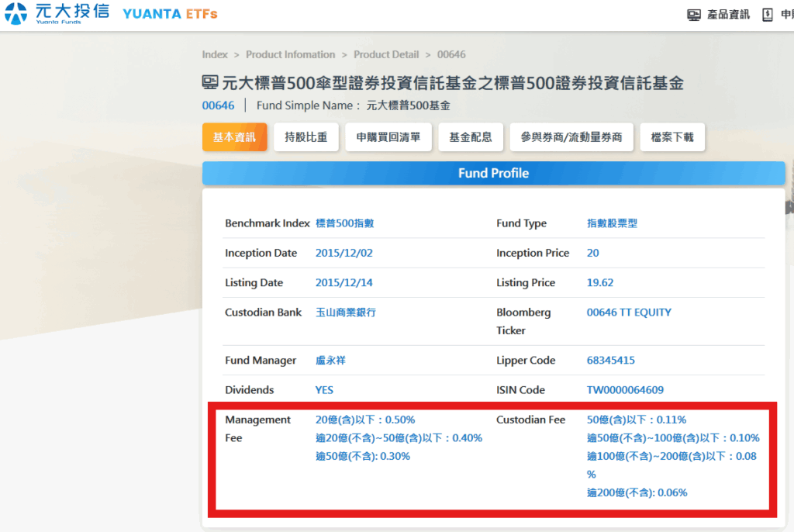794x532 pixels.
Task: Select the 基本資訊 tab
Action: [x=234, y=136]
